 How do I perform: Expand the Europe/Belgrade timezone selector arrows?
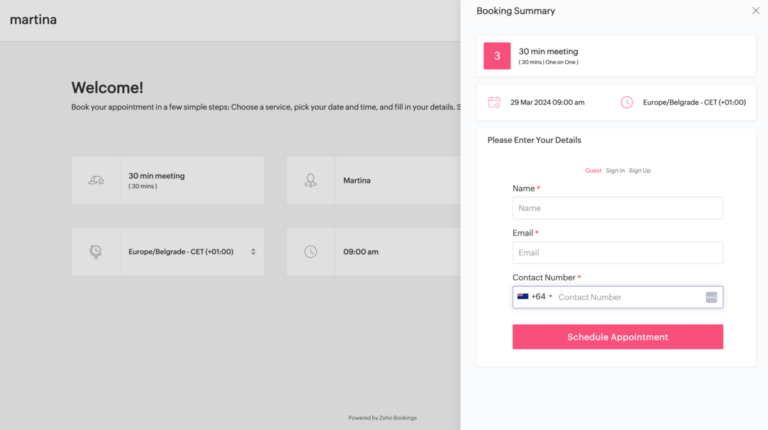(x=253, y=252)
